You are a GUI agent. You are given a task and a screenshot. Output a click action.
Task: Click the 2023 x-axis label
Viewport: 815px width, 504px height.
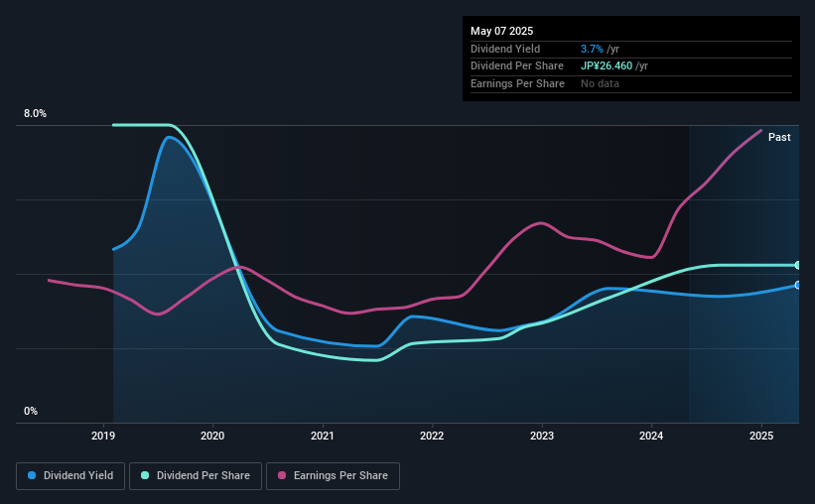pyautogui.click(x=542, y=436)
